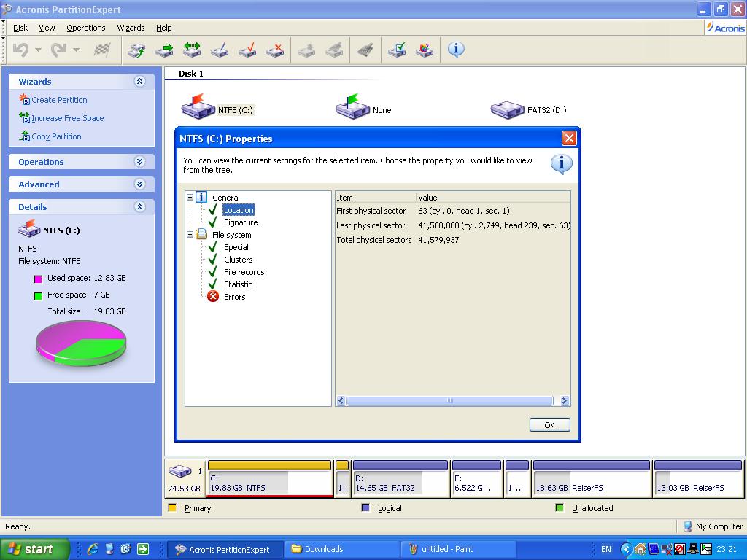Viewport: 747px width, 560px height.
Task: Open the Undo dropdown arrow
Action: (x=38, y=50)
